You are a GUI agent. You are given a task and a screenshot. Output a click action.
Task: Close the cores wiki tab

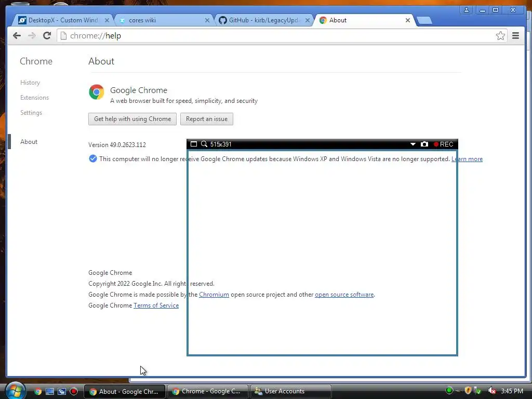coord(207,20)
